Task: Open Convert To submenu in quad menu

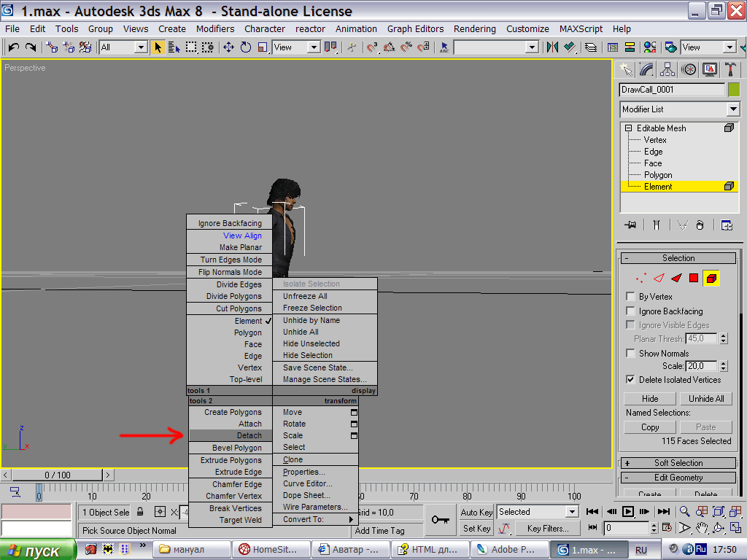Action: [315, 519]
